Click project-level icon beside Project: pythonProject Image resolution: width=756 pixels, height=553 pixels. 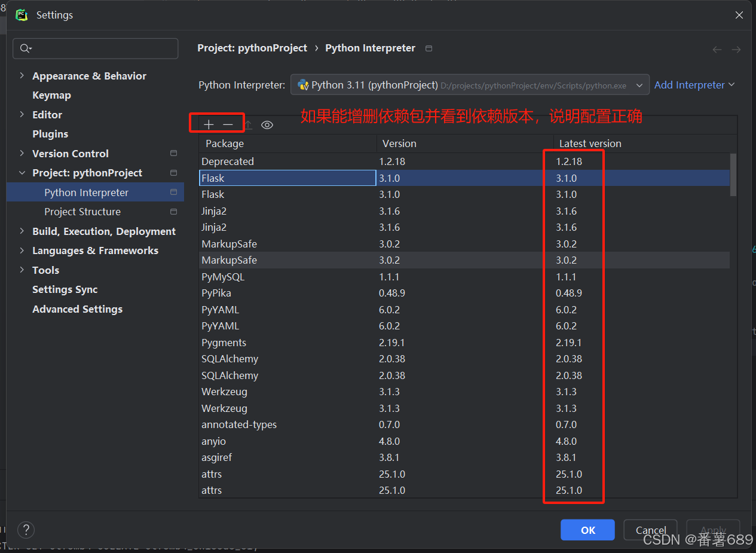(173, 173)
